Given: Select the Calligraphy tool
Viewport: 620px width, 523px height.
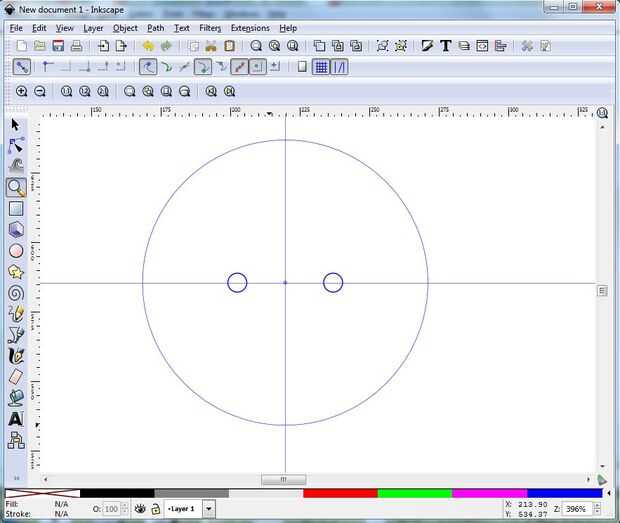Looking at the screenshot, I should click(x=16, y=356).
